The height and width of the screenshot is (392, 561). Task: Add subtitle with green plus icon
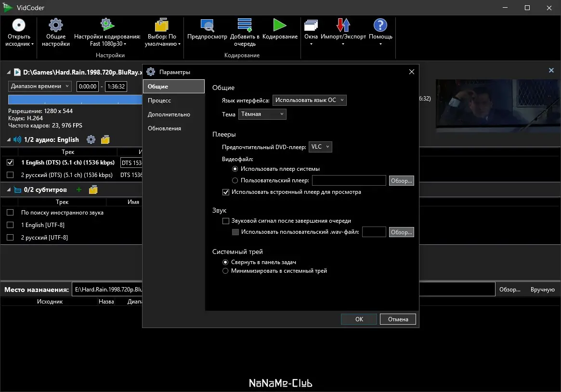[79, 190]
